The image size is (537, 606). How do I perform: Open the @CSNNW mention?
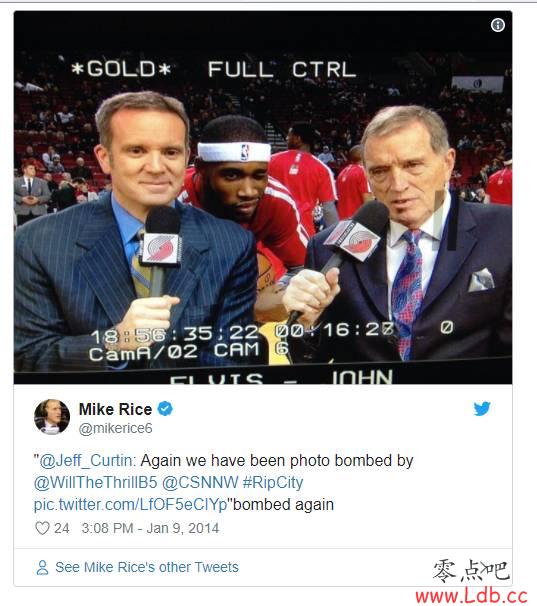click(x=200, y=483)
